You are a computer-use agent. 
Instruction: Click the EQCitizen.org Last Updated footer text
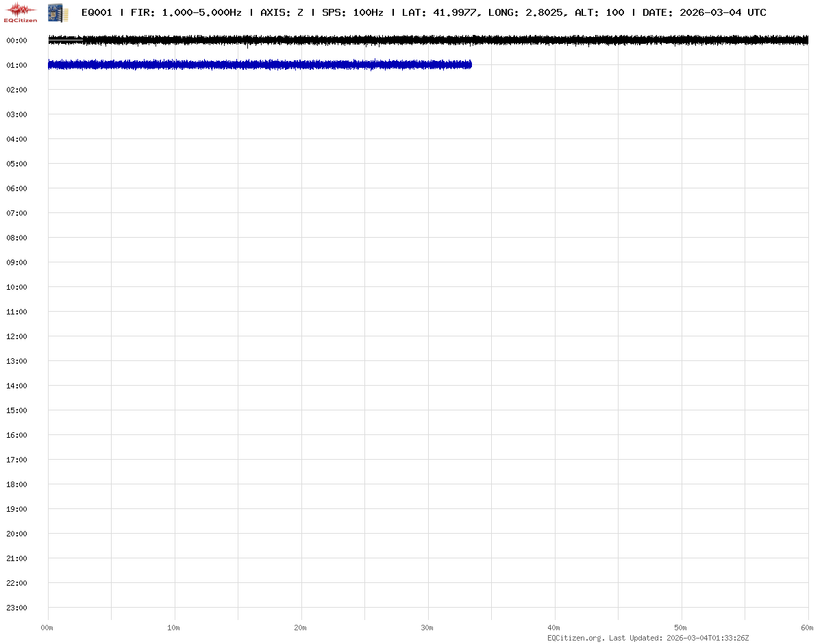pos(648,638)
